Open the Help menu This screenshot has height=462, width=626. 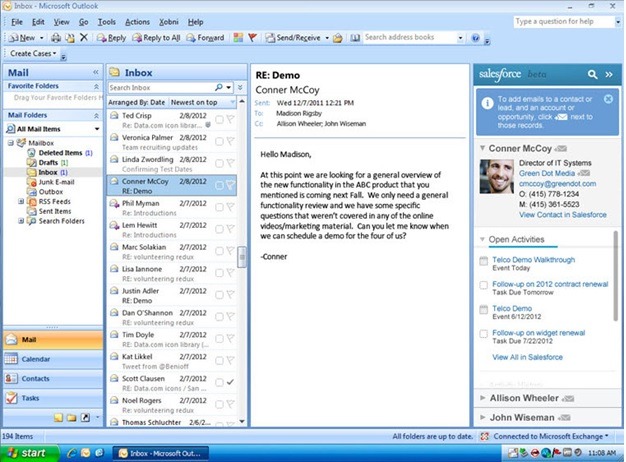[x=196, y=22]
